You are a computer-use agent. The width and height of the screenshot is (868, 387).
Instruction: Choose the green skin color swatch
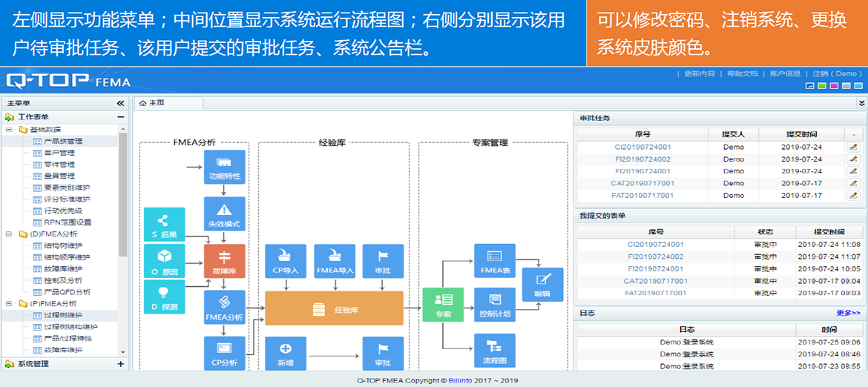tap(821, 86)
